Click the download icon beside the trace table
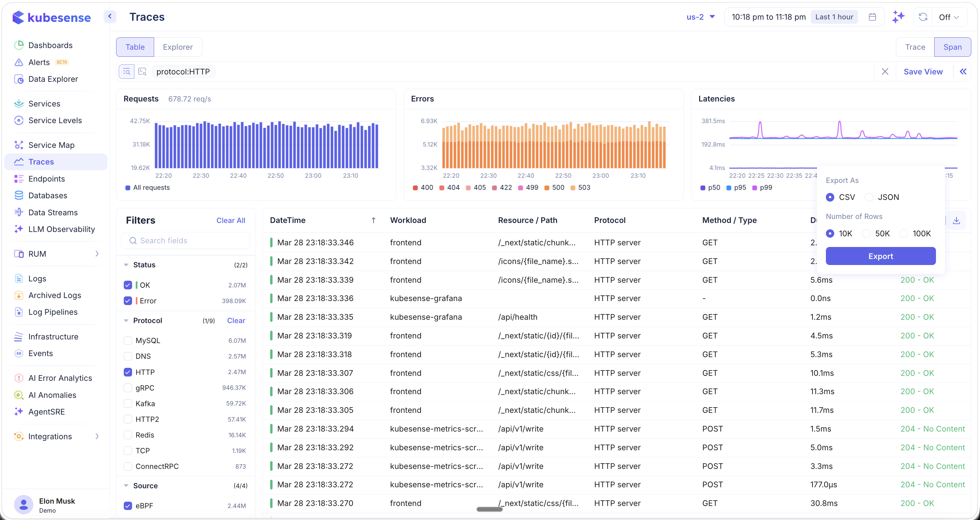This screenshot has width=980, height=520. [957, 220]
